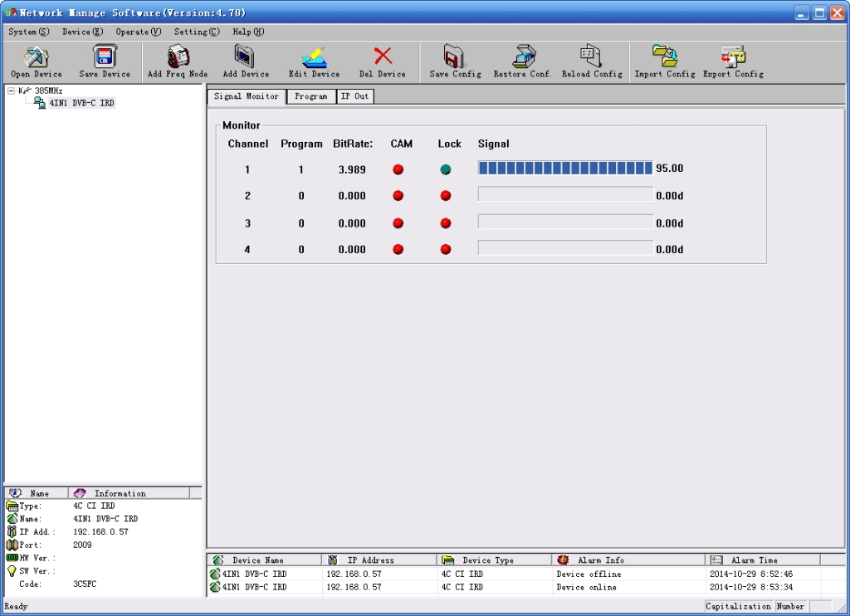Screen dimensions: 850x616
Task: Click the red Del Device icon
Action: (x=383, y=58)
